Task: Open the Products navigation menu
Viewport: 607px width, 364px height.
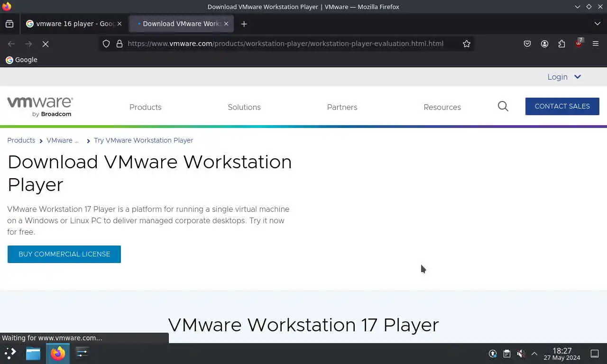Action: click(146, 107)
